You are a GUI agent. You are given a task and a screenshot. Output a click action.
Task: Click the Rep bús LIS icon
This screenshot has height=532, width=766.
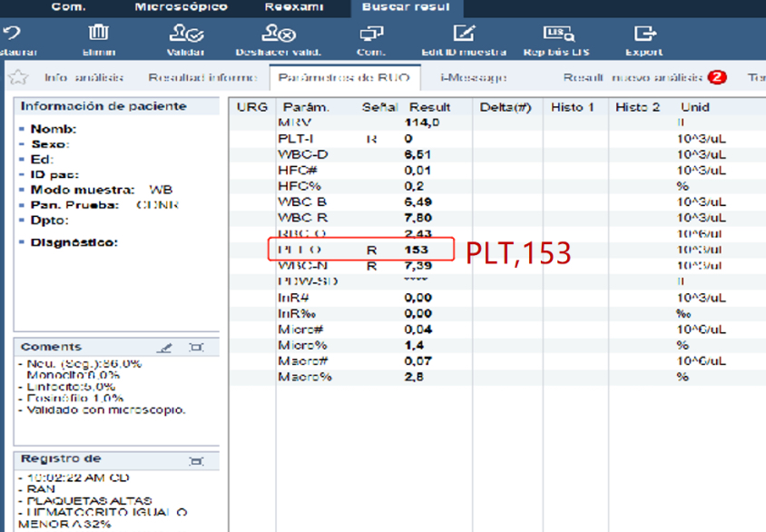(x=558, y=34)
